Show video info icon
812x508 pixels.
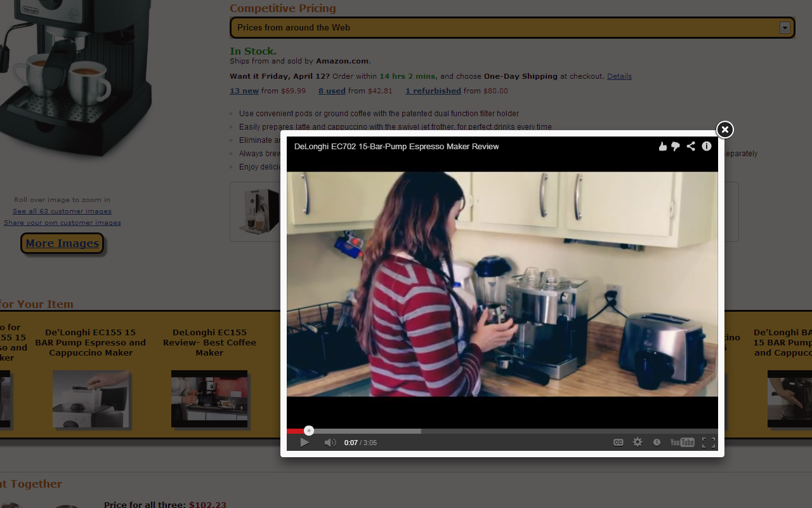(707, 146)
